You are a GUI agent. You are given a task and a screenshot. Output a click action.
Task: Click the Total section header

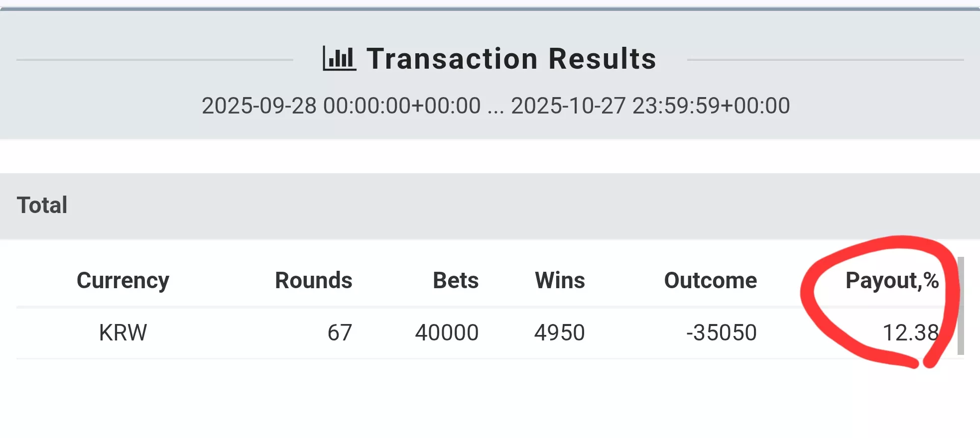tap(490, 206)
